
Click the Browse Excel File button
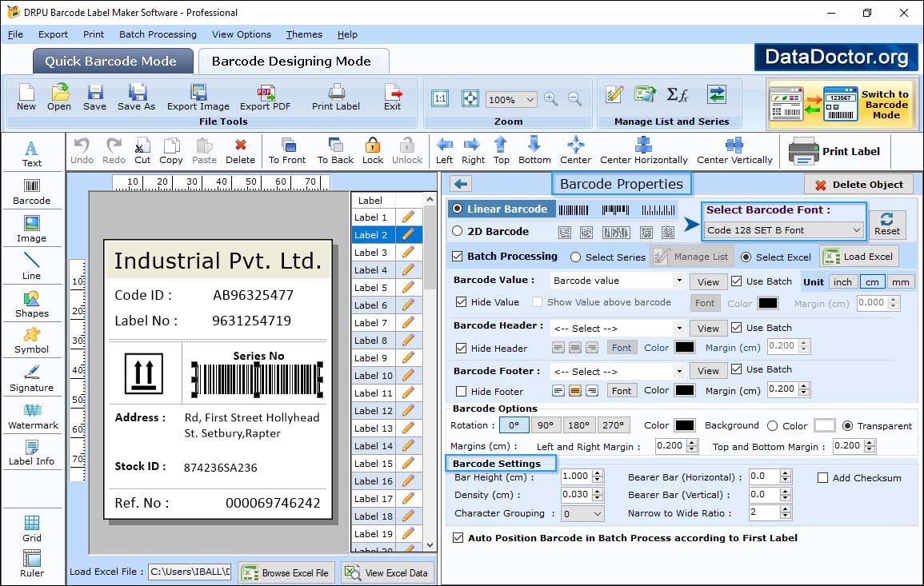(x=287, y=572)
